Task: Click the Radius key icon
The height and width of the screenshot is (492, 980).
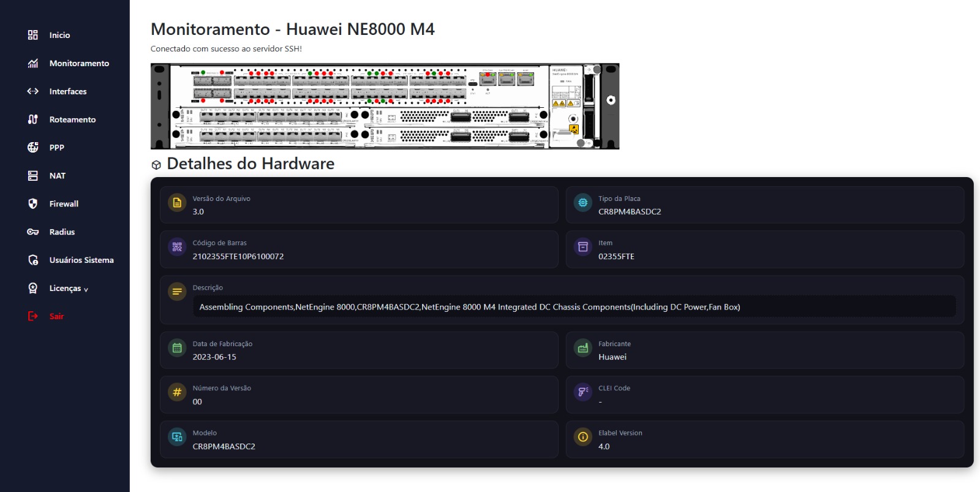Action: click(33, 232)
